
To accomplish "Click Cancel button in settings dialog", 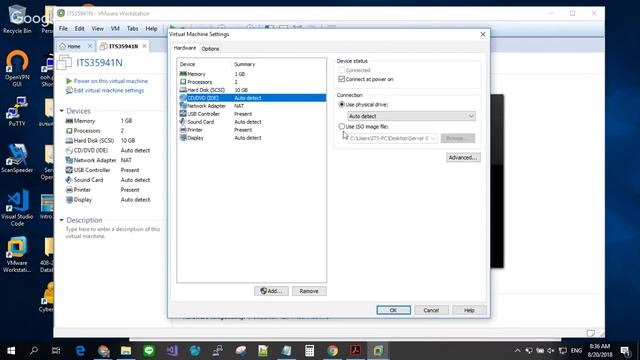I will pos(431,310).
